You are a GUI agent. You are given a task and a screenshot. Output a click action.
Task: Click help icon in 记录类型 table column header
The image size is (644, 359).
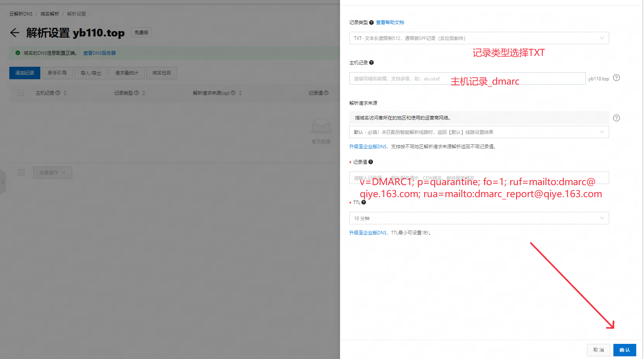(x=136, y=93)
